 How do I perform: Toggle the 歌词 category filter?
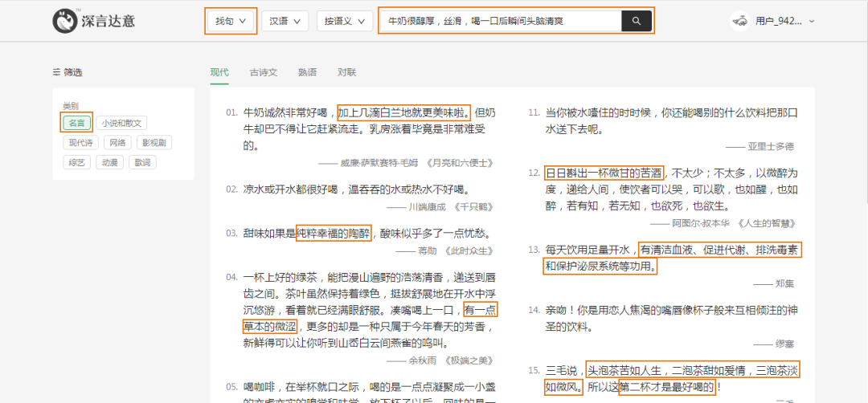pos(142,162)
